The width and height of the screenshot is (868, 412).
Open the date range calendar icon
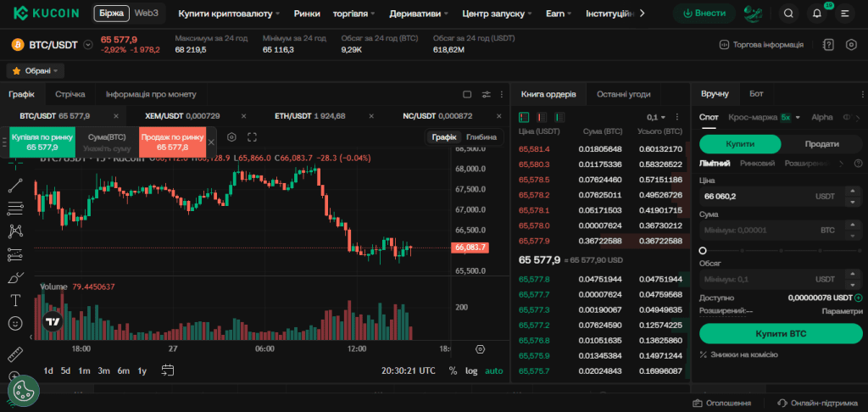pyautogui.click(x=168, y=370)
